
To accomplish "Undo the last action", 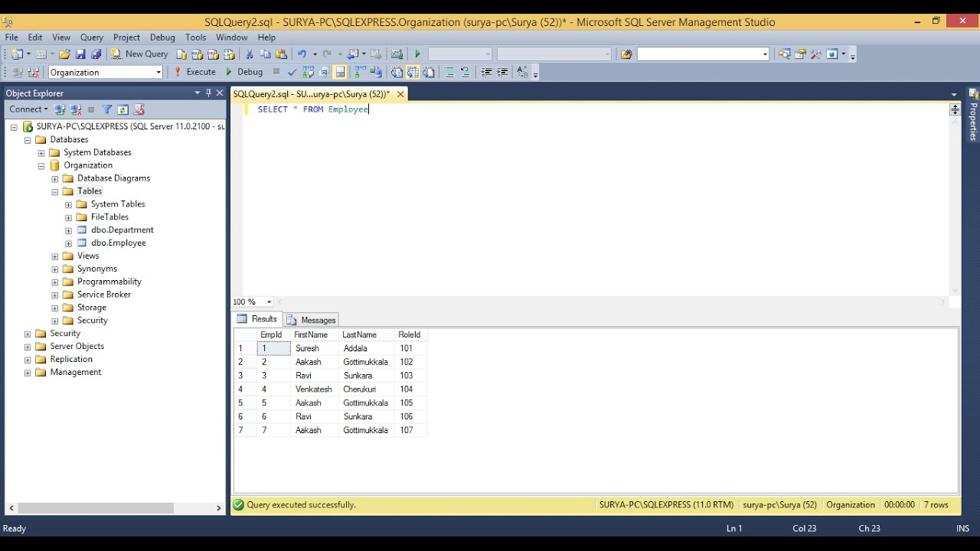I will [x=302, y=54].
